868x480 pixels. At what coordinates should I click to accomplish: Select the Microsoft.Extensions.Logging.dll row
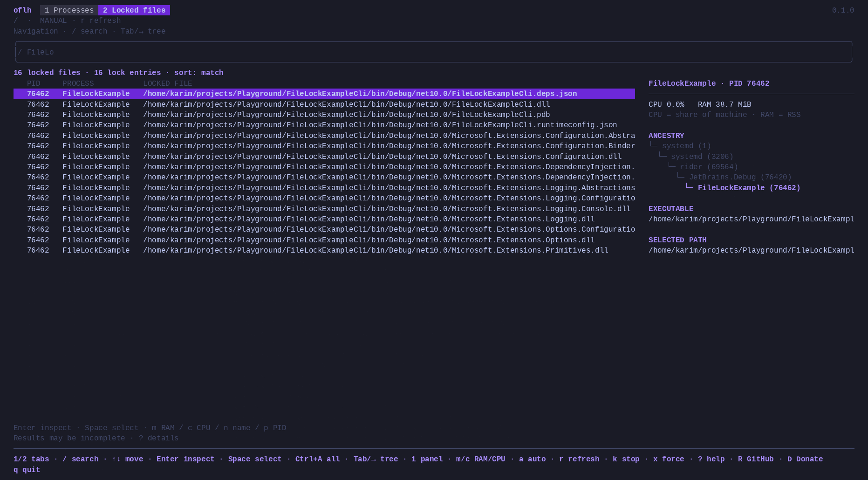324,219
